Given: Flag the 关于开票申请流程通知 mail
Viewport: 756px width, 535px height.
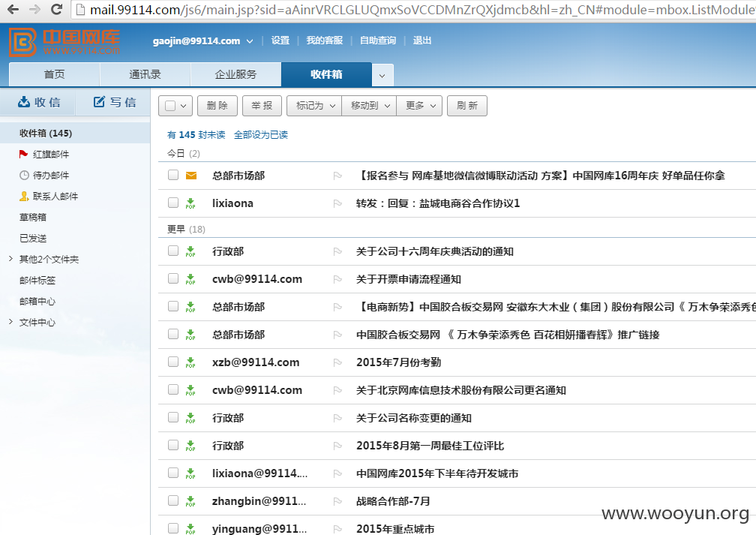Looking at the screenshot, I should point(337,279).
